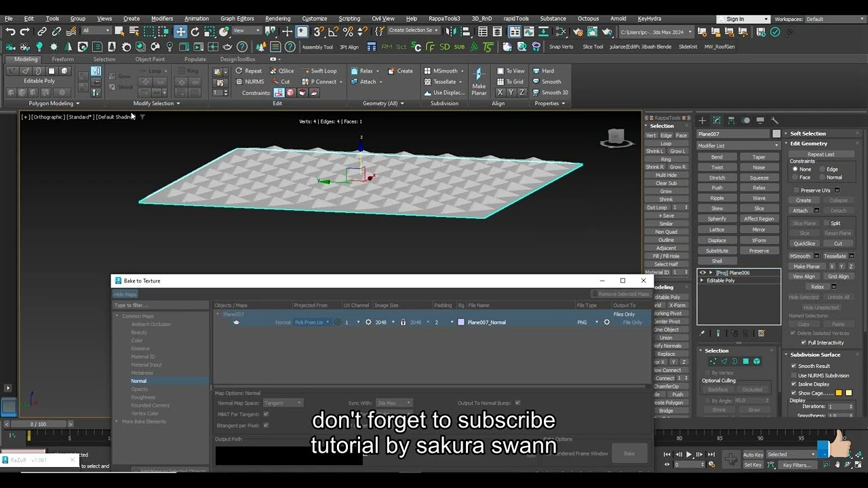Open the Normal Map Space Tangent dropdown
This screenshot has height=488, width=868.
point(283,403)
